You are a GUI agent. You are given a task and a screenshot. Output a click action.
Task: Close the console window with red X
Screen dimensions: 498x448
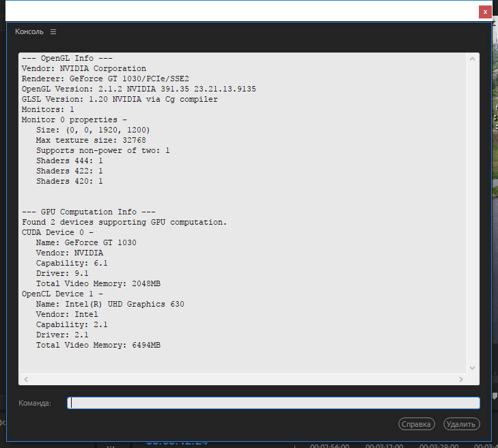point(485,12)
